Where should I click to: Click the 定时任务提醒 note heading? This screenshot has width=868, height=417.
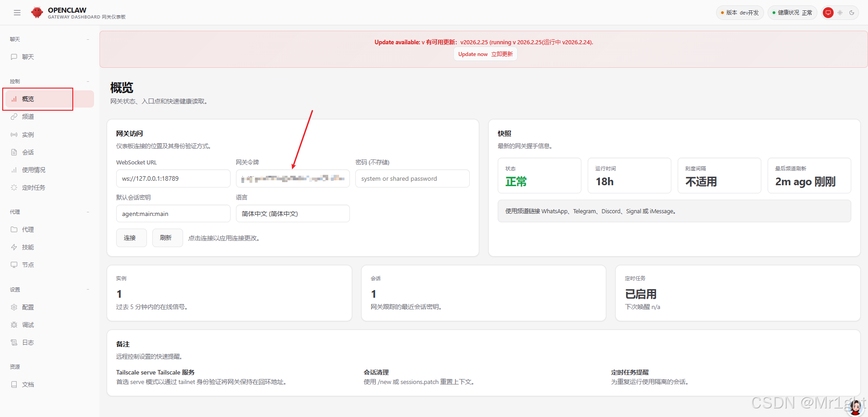[630, 372]
